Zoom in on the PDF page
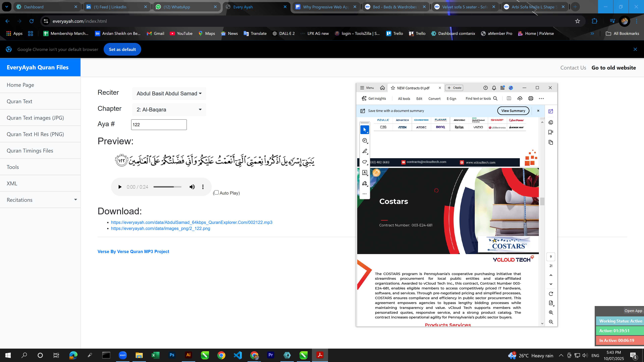This screenshot has height=362, width=644. pos(551,313)
